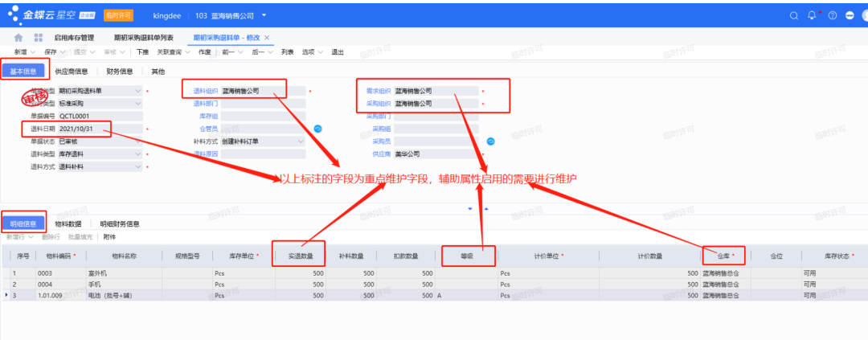Click 室外机 cell in 物料名称 column
The image size is (868, 340).
(124, 273)
